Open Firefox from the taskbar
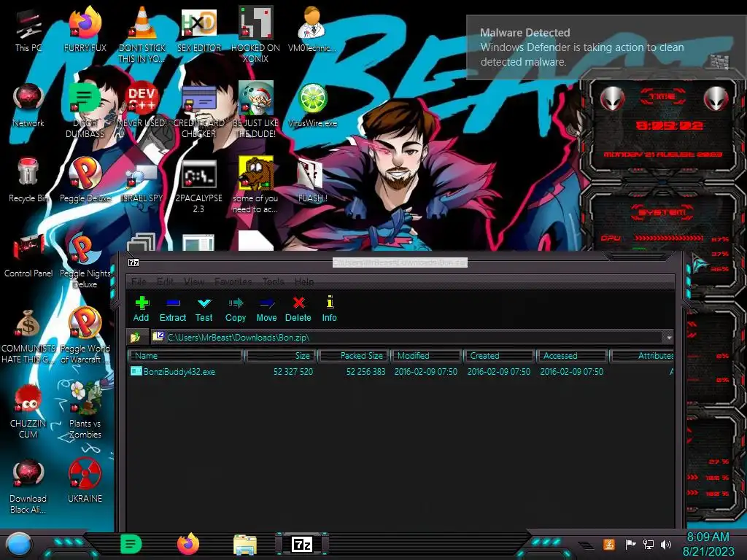The width and height of the screenshot is (747, 560). [188, 544]
